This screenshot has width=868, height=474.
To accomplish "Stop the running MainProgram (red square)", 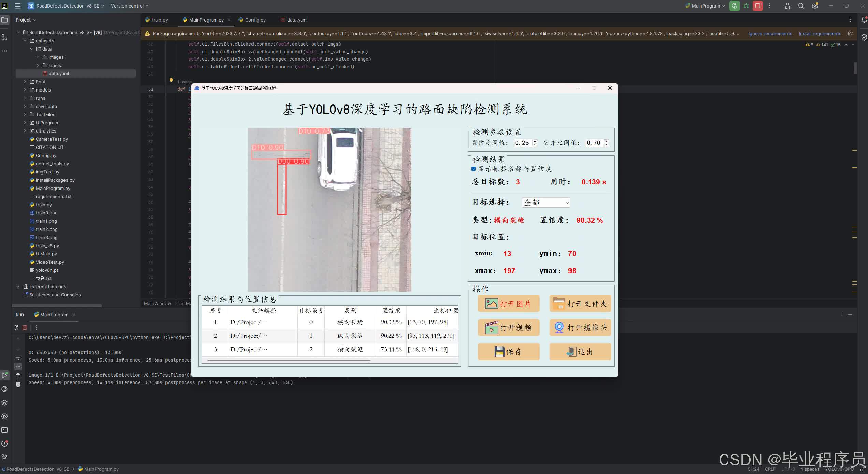I will 758,6.
